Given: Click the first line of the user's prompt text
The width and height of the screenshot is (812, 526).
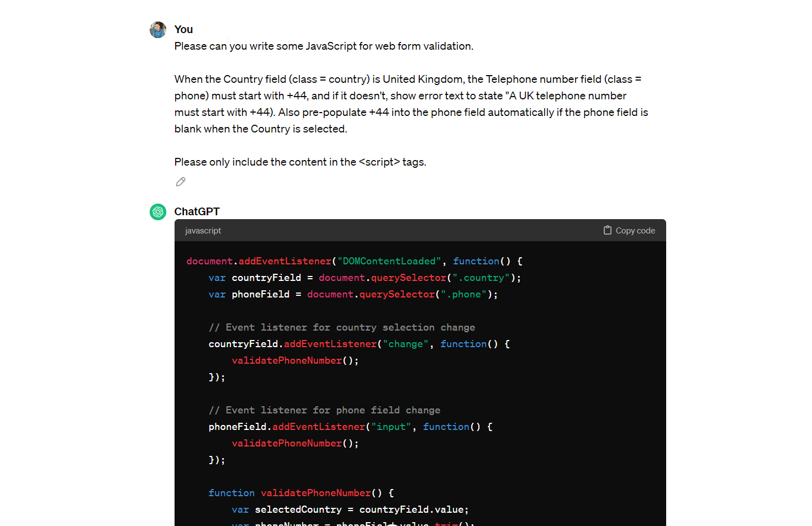Looking at the screenshot, I should point(324,46).
